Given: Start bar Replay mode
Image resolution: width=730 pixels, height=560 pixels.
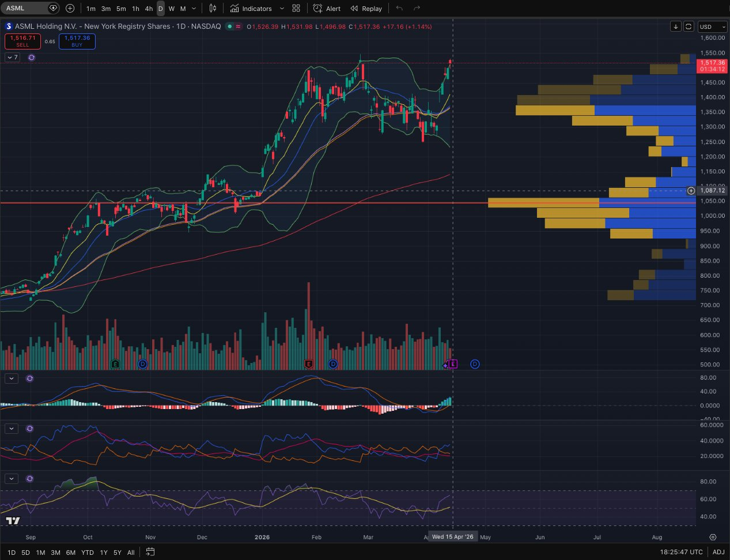Looking at the screenshot, I should click(366, 9).
